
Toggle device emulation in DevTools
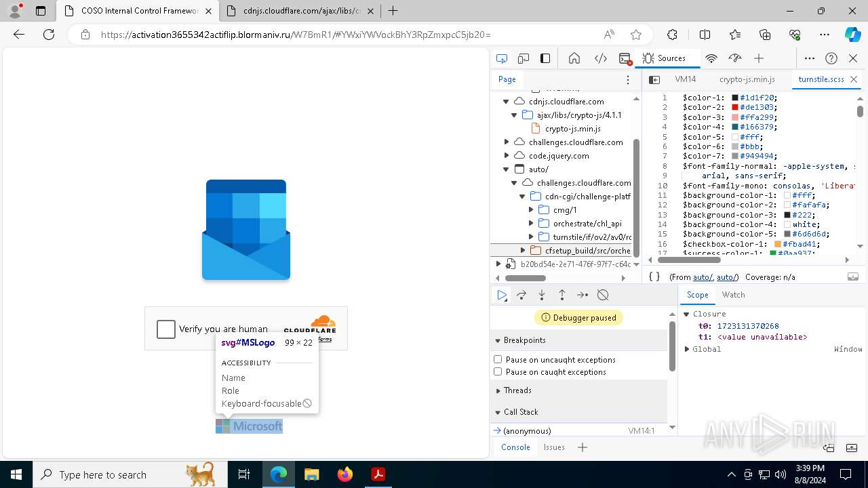pos(524,58)
